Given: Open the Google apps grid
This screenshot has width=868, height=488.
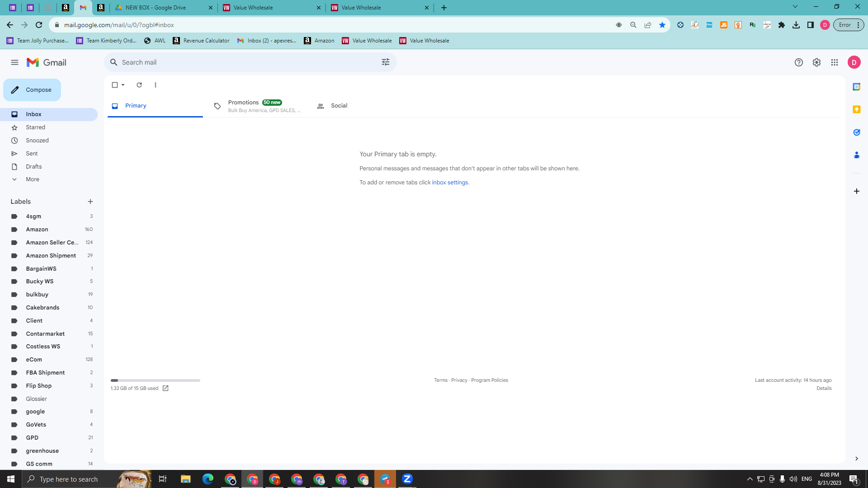Looking at the screenshot, I should [x=835, y=62].
